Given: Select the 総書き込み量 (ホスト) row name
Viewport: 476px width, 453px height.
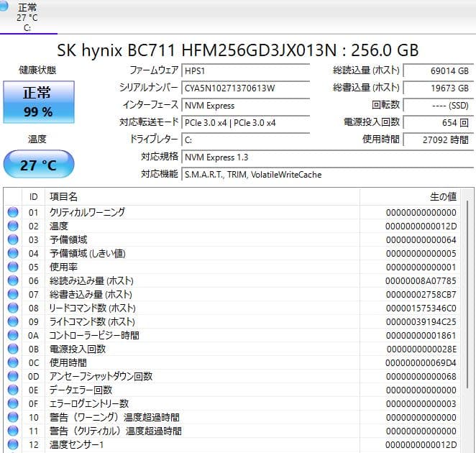Looking at the screenshot, I should [x=91, y=294].
